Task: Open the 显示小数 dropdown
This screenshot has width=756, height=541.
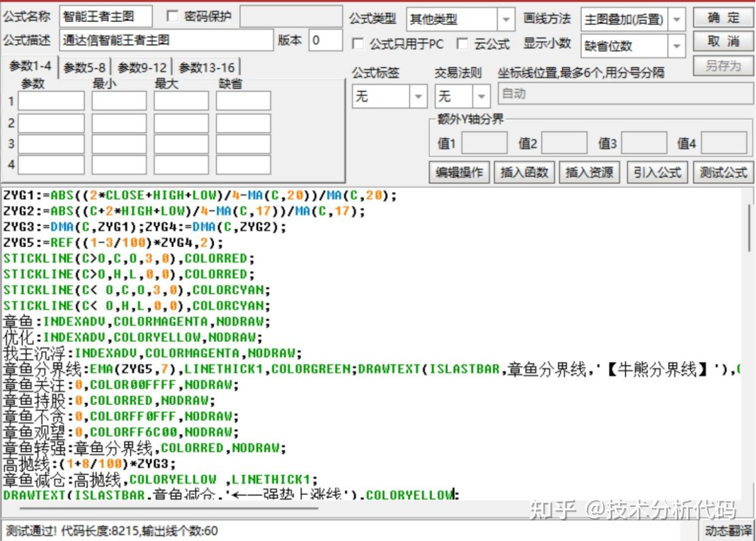Action: click(x=677, y=46)
